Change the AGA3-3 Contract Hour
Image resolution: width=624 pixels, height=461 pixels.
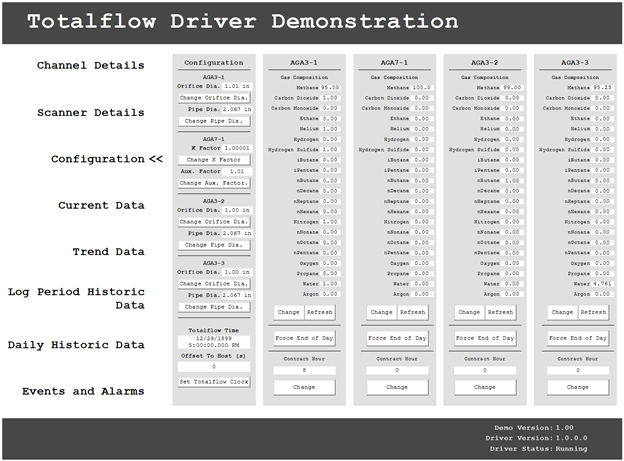click(x=578, y=387)
